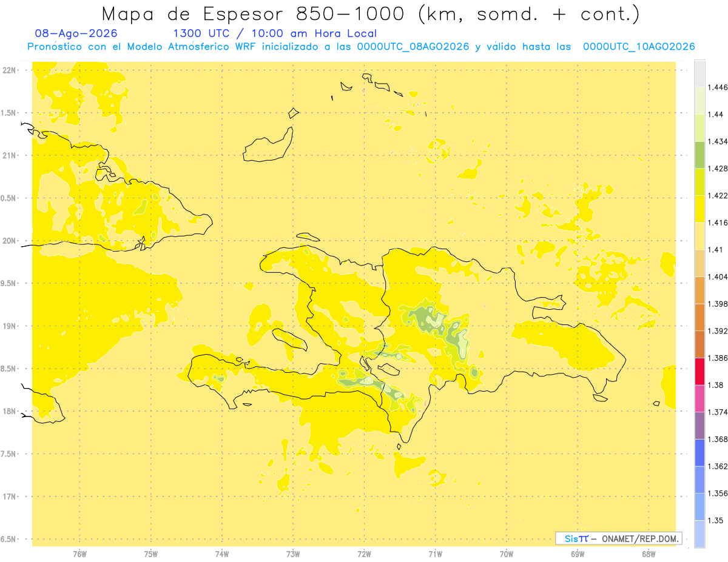This screenshot has width=728, height=562.
Task: Click the longitude label '76W'
Action: 79,554
